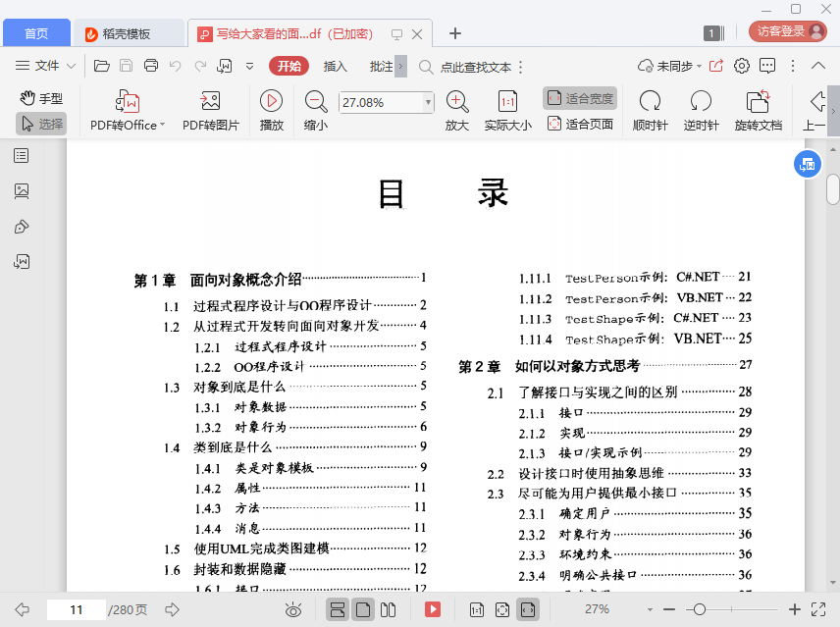Select the 手型 hand tool button

(41, 98)
